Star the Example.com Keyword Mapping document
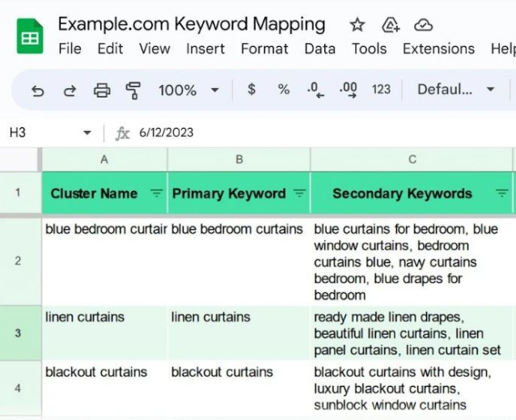The width and height of the screenshot is (516, 420). [357, 25]
